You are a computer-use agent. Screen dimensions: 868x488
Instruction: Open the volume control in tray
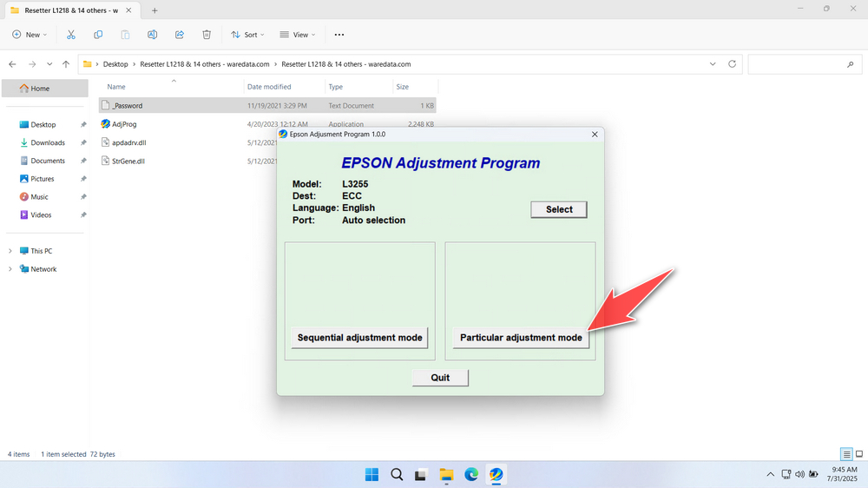pyautogui.click(x=800, y=475)
